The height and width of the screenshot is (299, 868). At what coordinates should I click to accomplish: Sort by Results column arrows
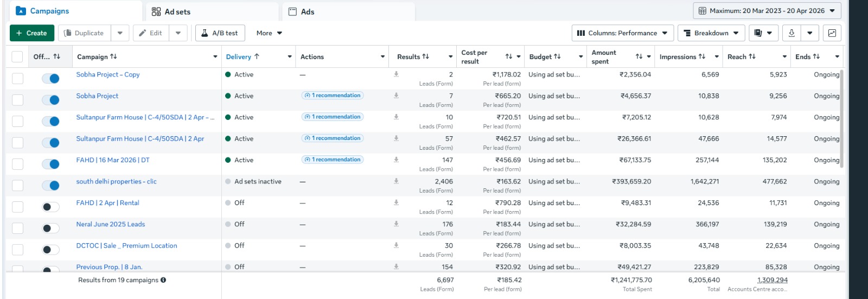click(x=425, y=56)
